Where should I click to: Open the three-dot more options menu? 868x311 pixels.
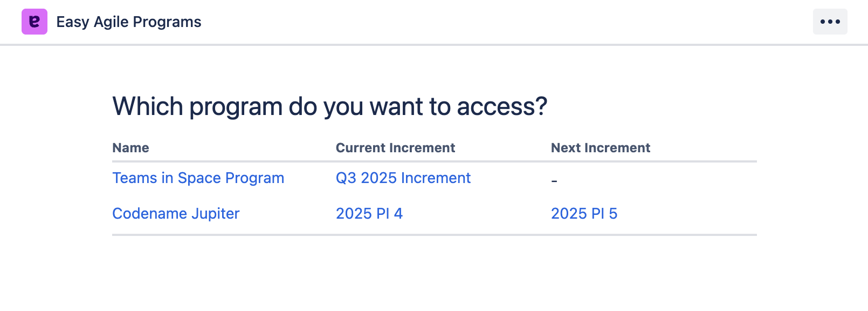coord(830,22)
